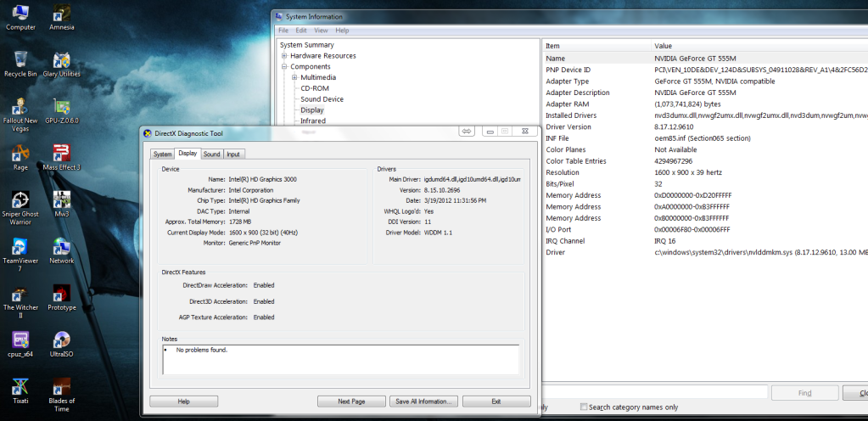
Task: Select the Blades of Time icon
Action: tap(61, 395)
